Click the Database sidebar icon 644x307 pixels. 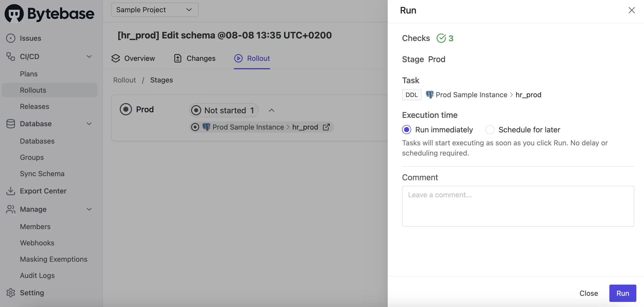[x=10, y=124]
